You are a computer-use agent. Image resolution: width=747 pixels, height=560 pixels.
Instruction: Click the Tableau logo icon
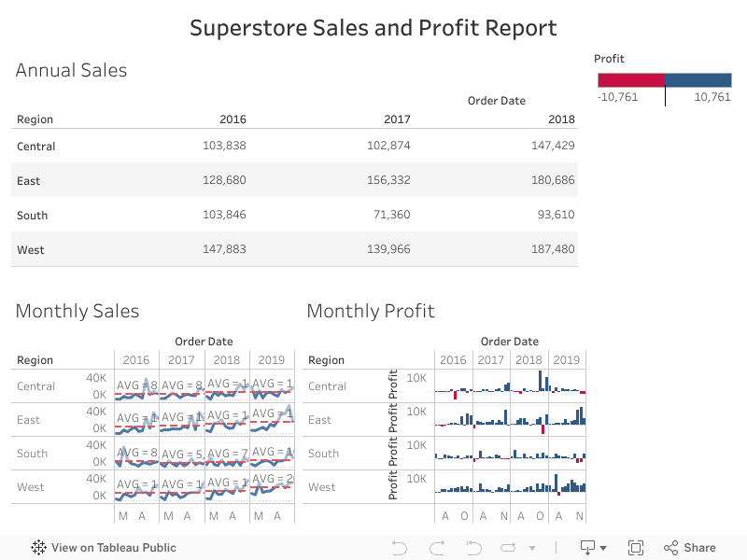(x=38, y=548)
